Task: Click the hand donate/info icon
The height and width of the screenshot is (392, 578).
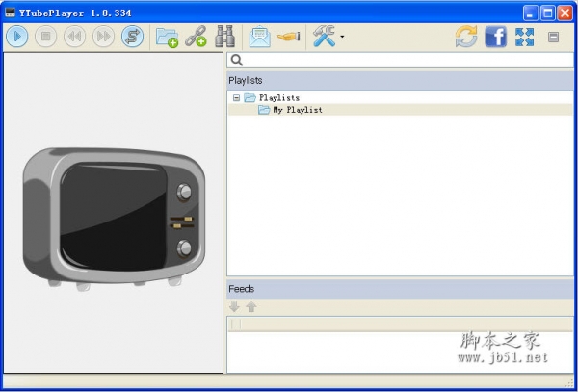Action: coord(289,36)
